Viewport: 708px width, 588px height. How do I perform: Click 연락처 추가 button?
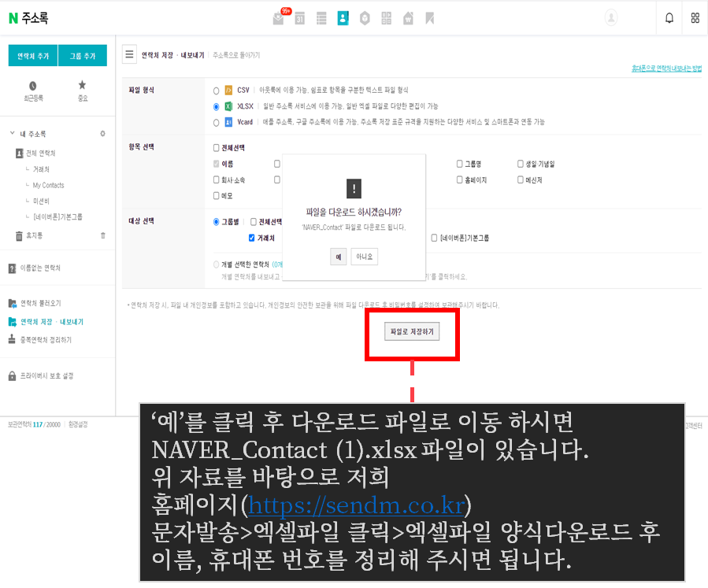(33, 56)
